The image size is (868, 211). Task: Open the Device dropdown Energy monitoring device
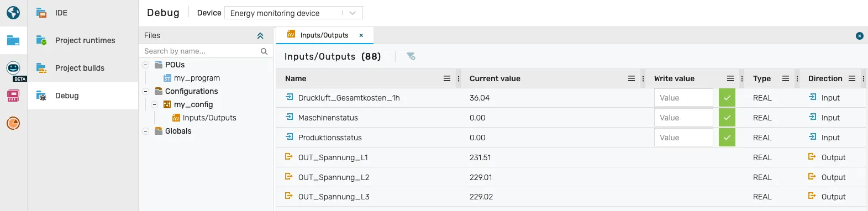[293, 13]
